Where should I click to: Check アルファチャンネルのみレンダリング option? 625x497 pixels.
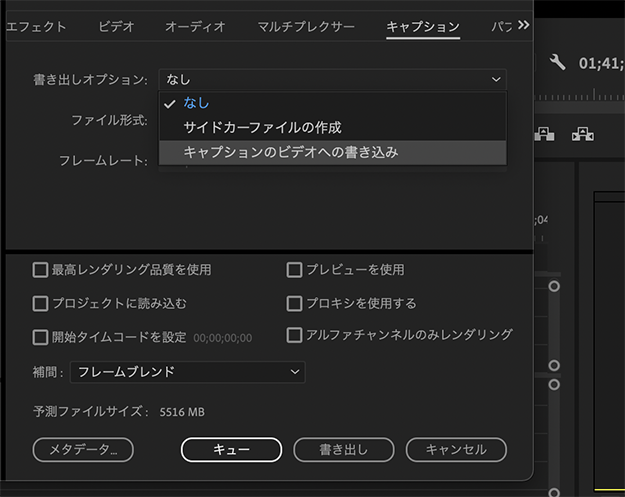[x=294, y=335]
